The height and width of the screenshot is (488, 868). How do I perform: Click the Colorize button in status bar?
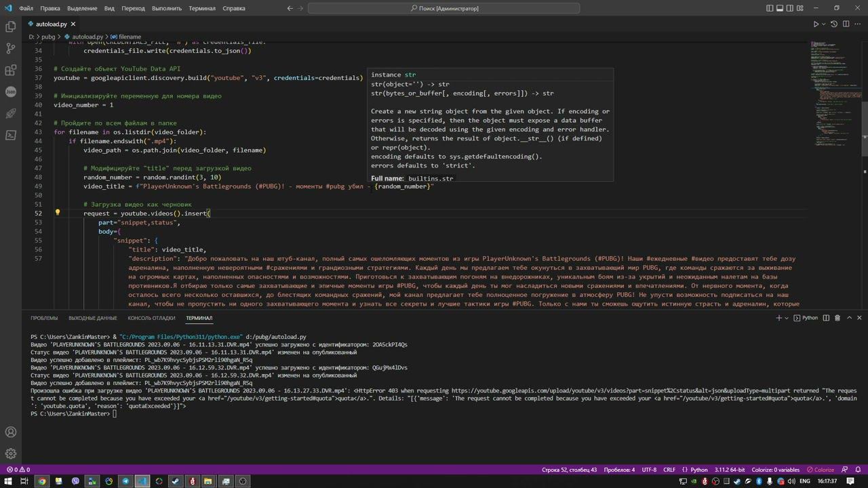point(820,470)
